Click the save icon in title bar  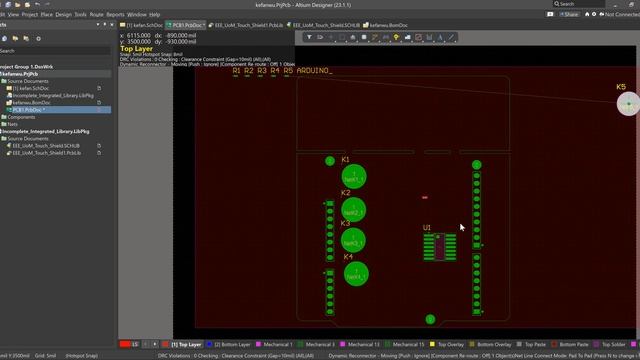tap(8, 4)
